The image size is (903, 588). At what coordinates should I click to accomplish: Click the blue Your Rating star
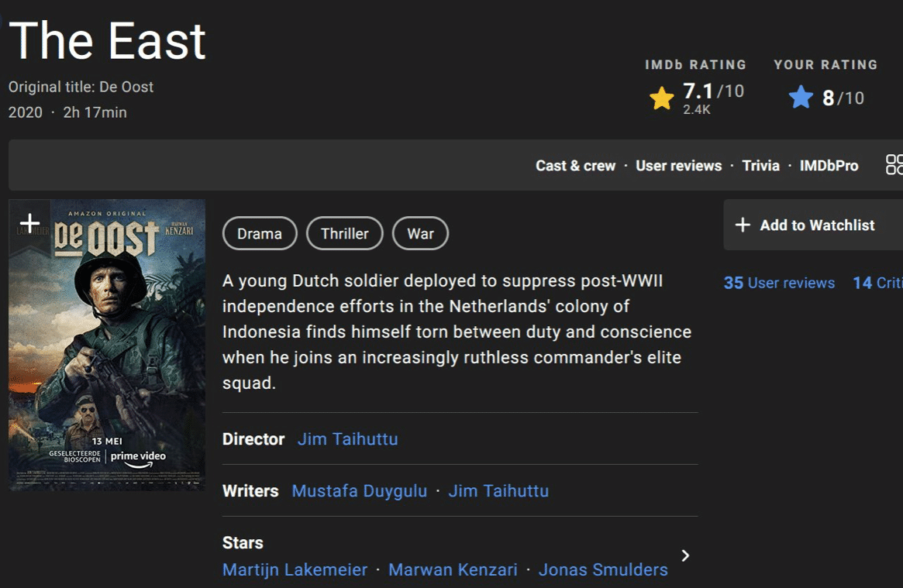pyautogui.click(x=801, y=98)
